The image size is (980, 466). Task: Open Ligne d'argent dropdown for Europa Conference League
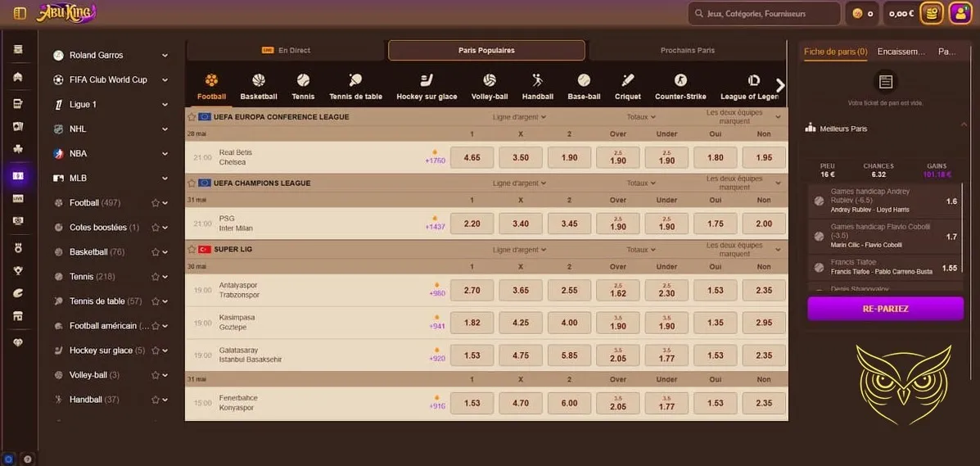[519, 117]
